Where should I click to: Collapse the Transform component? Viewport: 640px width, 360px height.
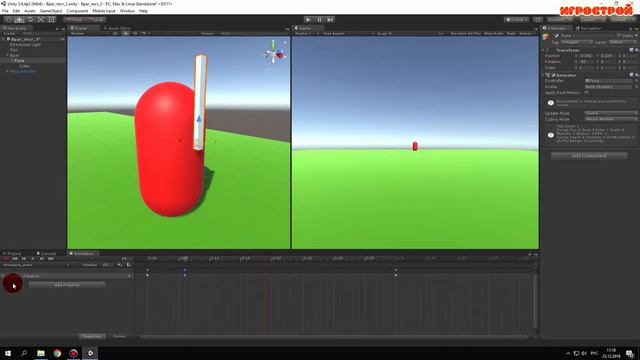(544, 50)
